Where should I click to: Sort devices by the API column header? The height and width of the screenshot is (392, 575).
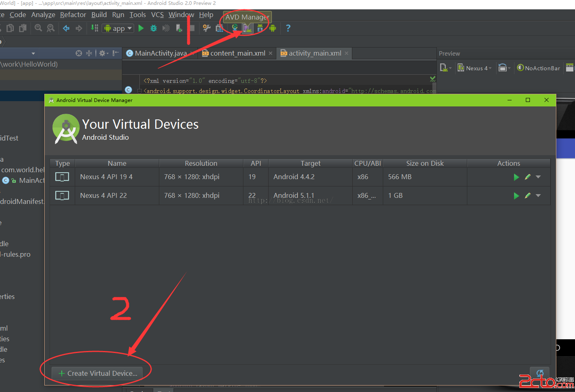coord(256,163)
